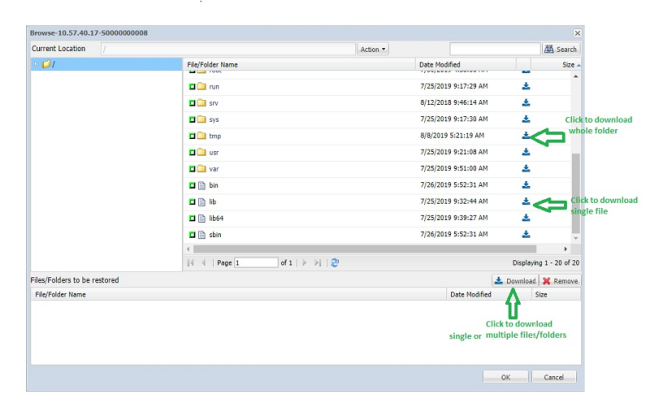Focus the Current Location path field
Screen dimensions: 650x420
228,49
